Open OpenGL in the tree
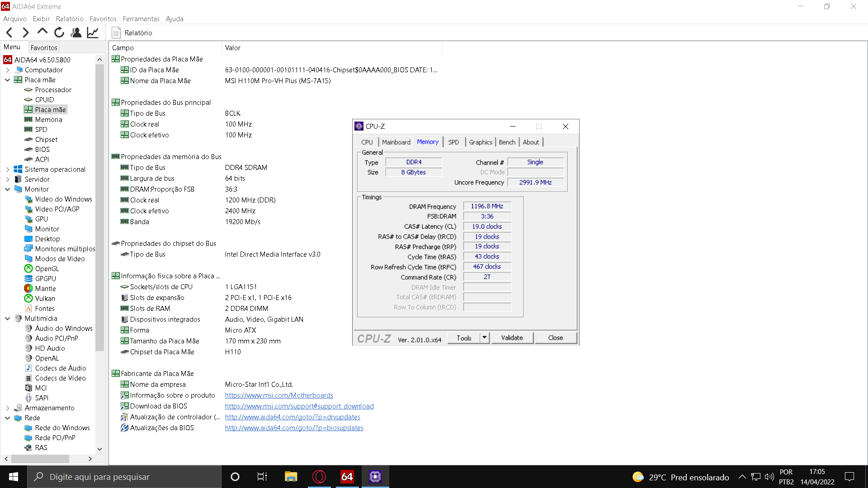 pyautogui.click(x=47, y=268)
